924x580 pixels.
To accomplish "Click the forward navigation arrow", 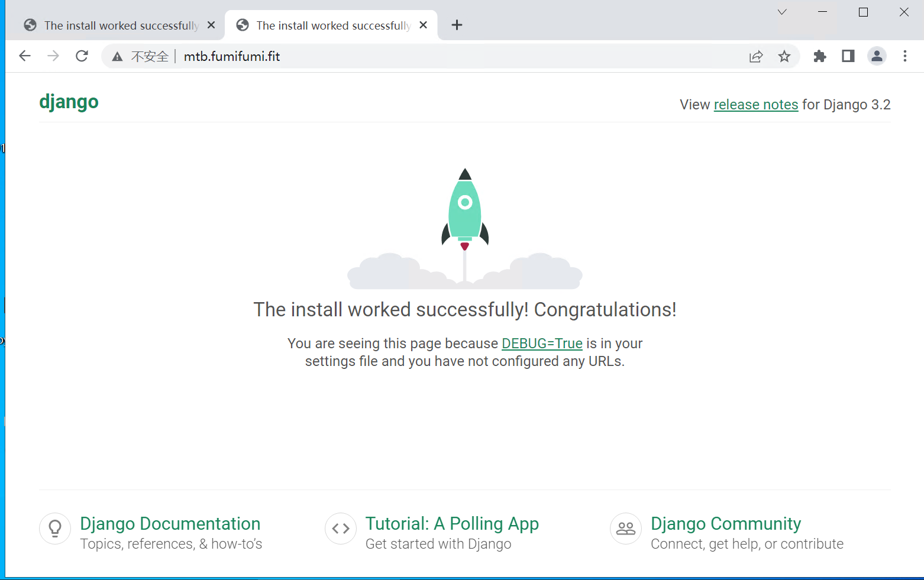I will pyautogui.click(x=53, y=56).
